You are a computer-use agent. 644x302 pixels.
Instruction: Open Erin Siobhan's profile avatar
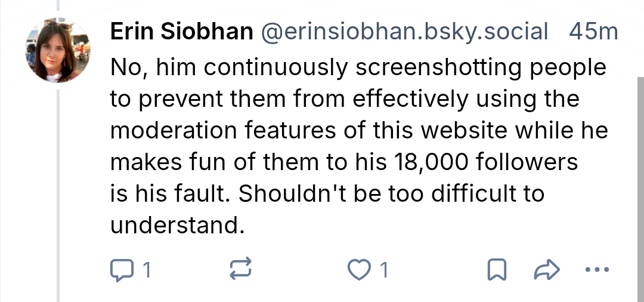58,50
